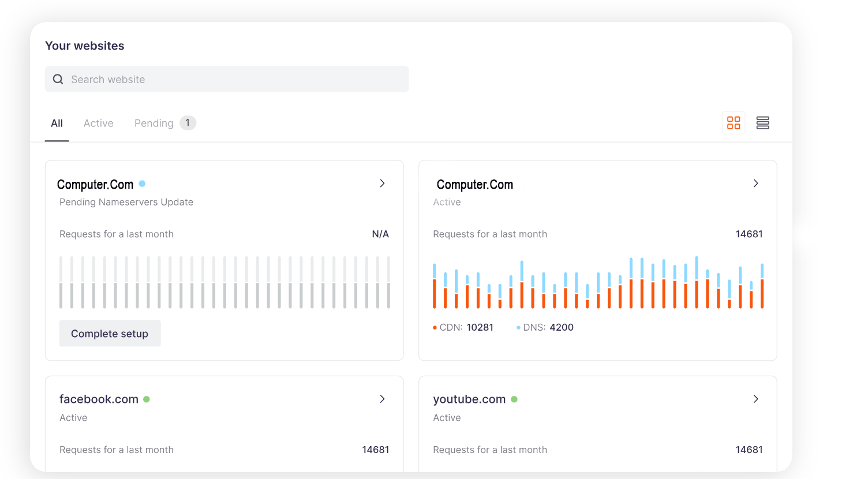Click the active Computer.Com requests bar chart

tap(597, 283)
